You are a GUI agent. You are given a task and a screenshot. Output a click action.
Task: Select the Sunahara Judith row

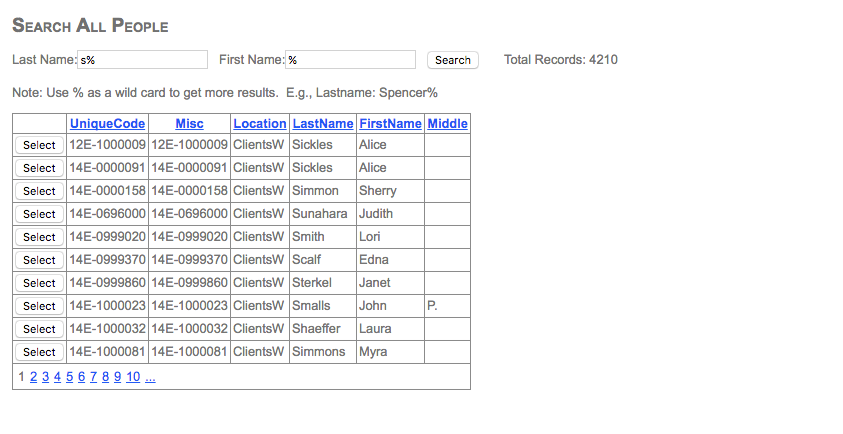pyautogui.click(x=39, y=214)
